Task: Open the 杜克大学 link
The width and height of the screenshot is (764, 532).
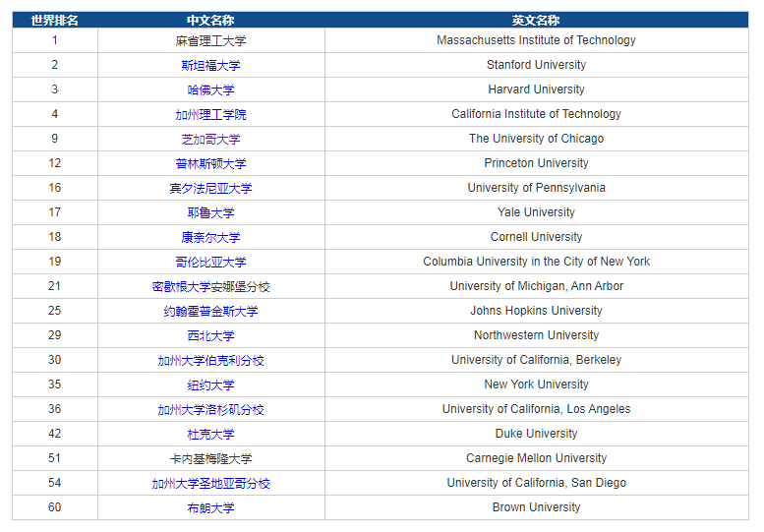Action: click(210, 434)
